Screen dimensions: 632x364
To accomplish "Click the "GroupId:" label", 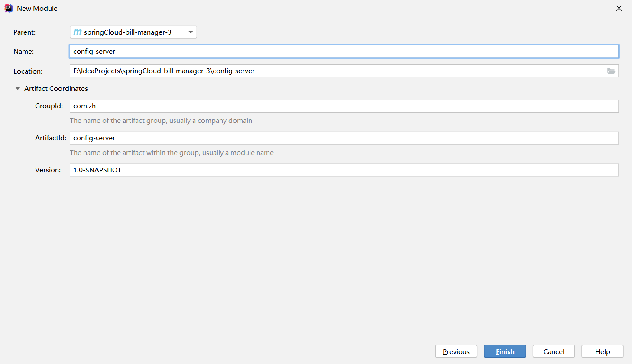I will pos(49,106).
